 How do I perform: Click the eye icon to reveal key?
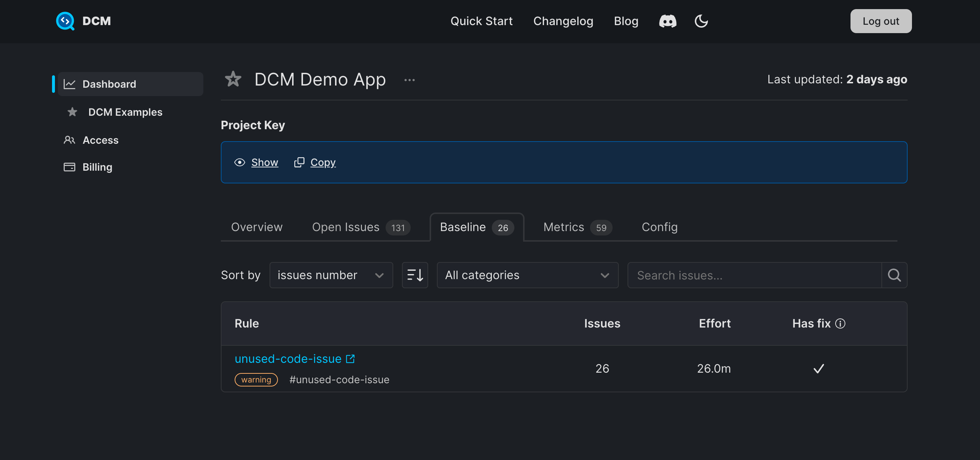coord(240,162)
